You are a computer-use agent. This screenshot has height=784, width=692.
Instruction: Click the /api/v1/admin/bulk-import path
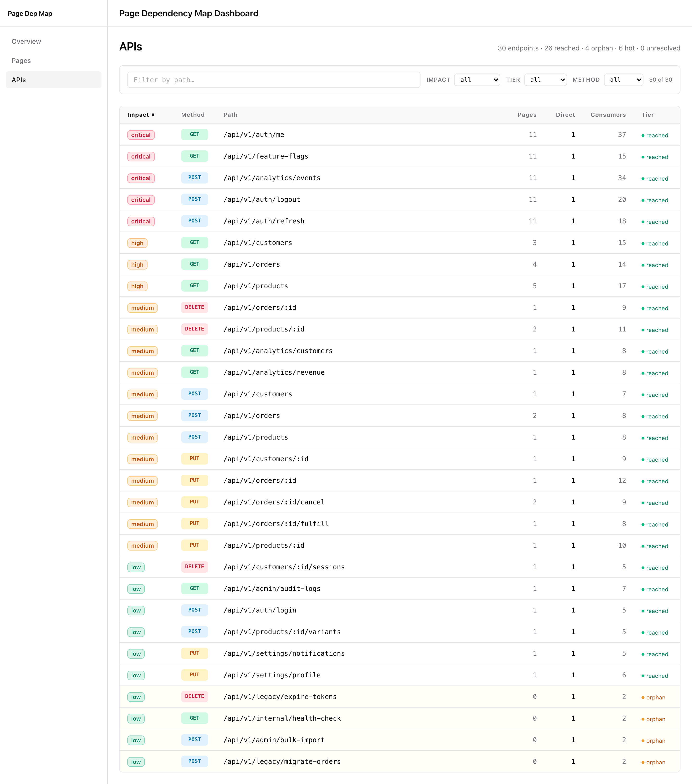pos(274,740)
